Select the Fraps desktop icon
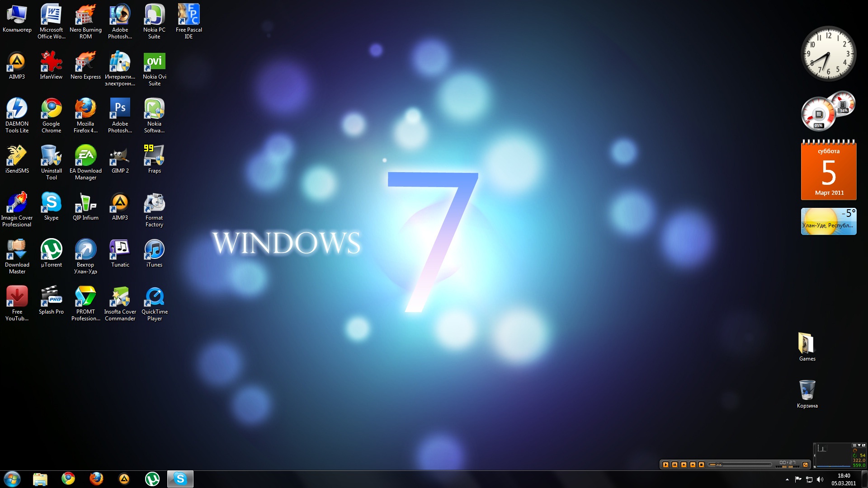The width and height of the screenshot is (868, 488). tap(154, 156)
